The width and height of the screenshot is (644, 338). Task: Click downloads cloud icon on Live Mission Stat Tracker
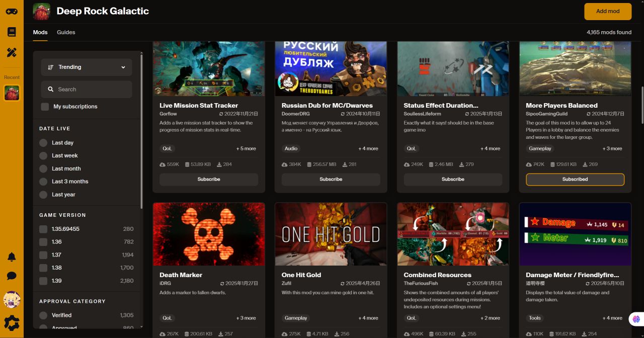[163, 164]
